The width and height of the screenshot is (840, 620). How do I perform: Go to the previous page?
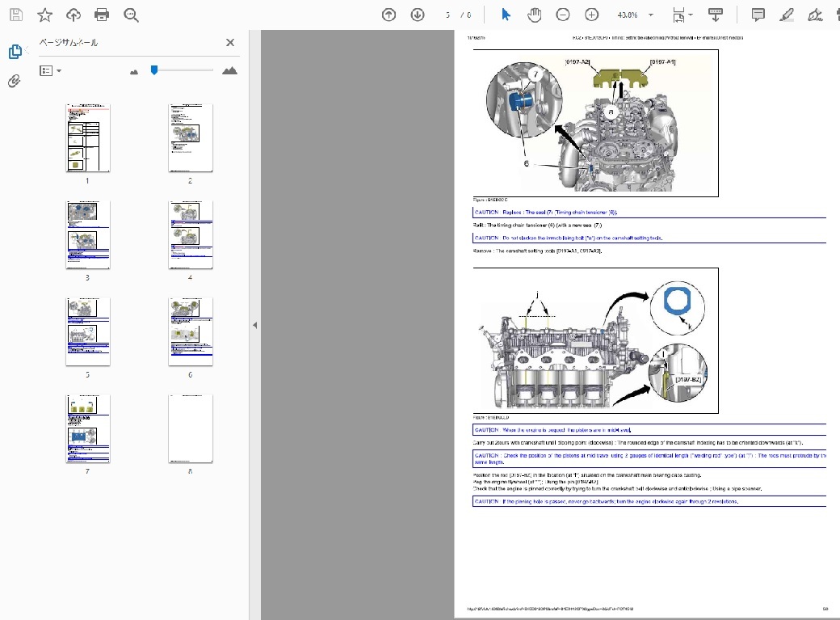coord(389,15)
